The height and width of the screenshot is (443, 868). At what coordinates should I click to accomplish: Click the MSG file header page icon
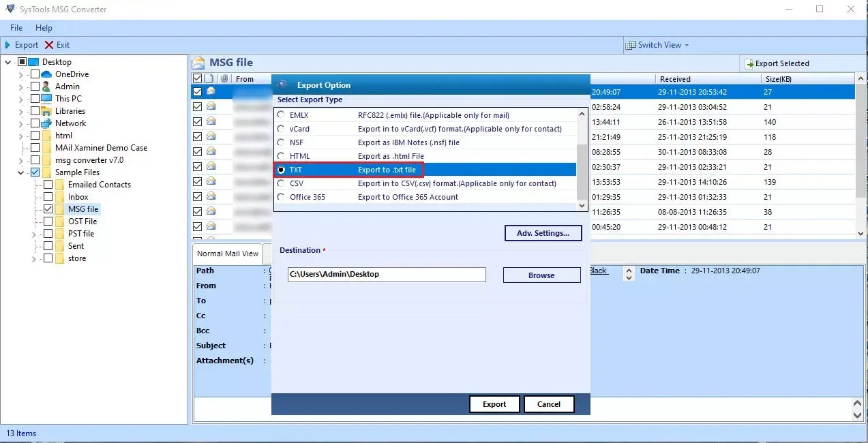198,62
